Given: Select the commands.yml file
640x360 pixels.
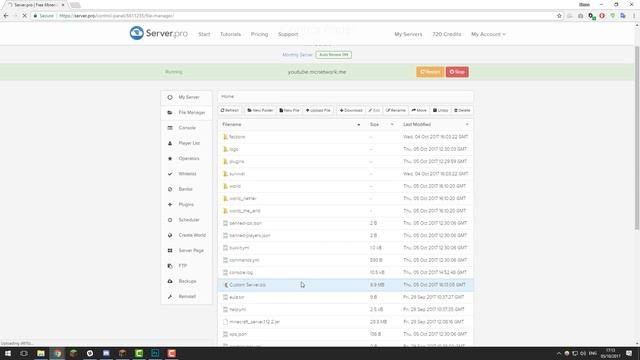Looking at the screenshot, I should coord(244,260).
